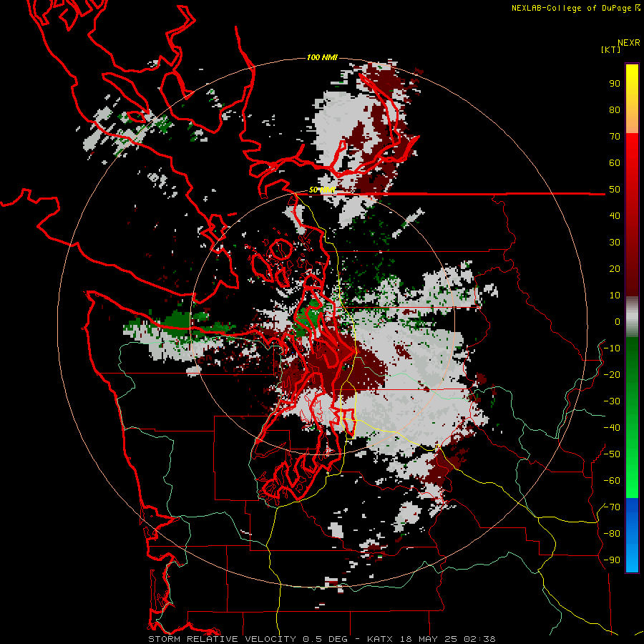The image size is (644, 644).
Task: Click the [KT] units label
Action: 610,49
